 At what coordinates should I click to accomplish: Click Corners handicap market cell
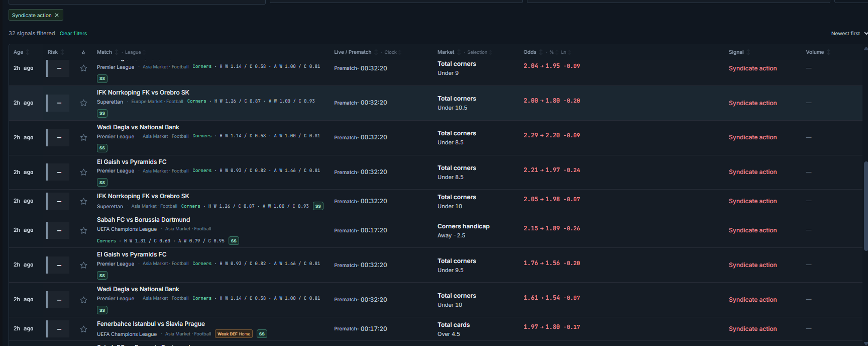pos(464,231)
